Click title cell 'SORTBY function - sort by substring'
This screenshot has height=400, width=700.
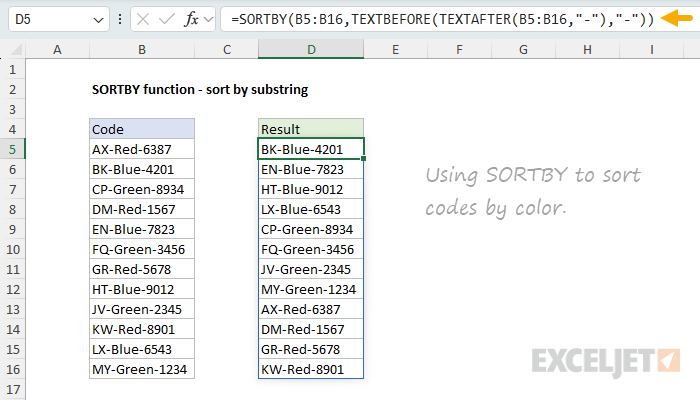[200, 89]
